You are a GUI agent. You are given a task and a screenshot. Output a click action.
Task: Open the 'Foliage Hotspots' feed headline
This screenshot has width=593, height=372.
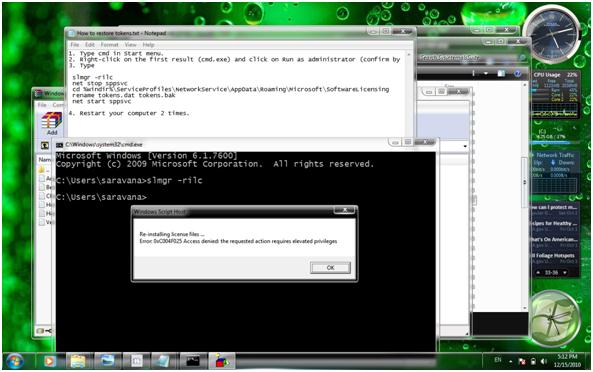[554, 256]
